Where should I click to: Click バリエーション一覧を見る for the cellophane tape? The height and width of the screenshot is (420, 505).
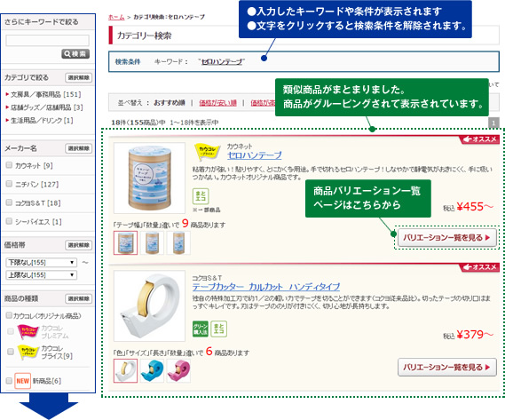[447, 238]
